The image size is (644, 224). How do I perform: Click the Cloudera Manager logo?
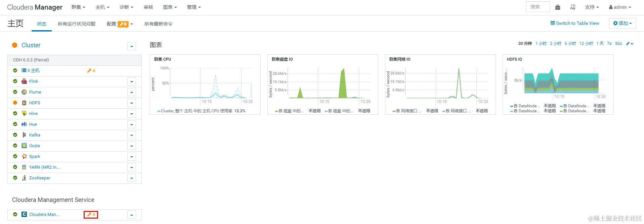coord(35,7)
